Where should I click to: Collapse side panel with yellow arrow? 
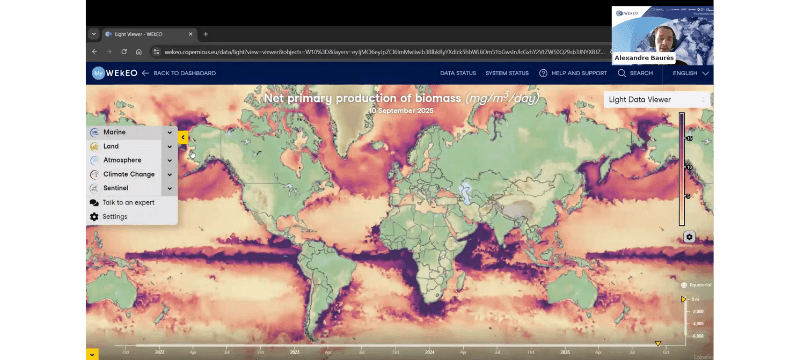point(183,137)
